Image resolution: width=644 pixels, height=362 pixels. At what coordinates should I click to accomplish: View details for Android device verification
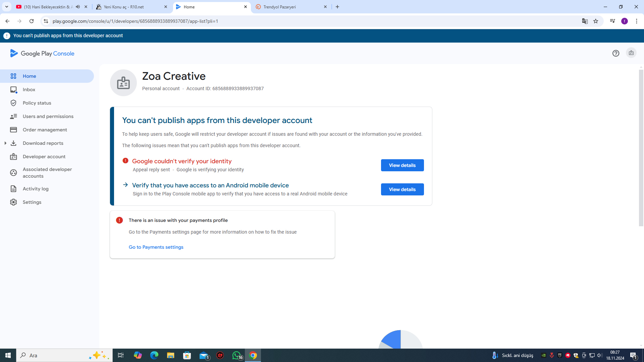coord(402,189)
